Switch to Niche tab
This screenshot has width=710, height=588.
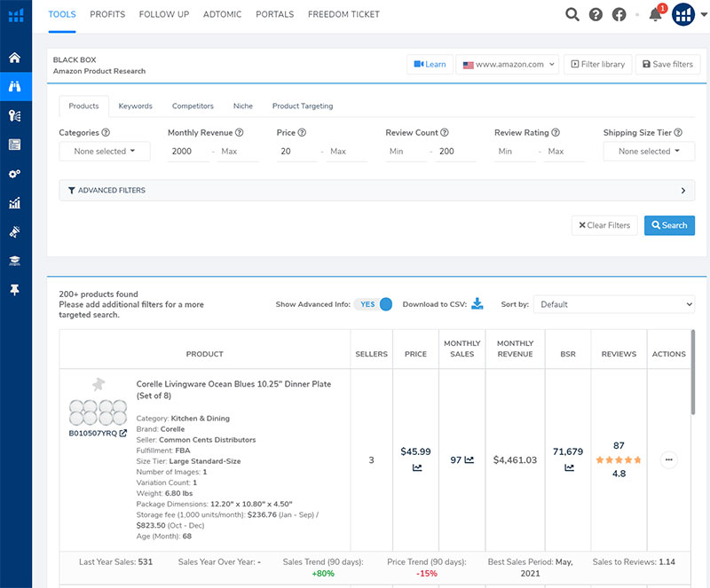242,106
